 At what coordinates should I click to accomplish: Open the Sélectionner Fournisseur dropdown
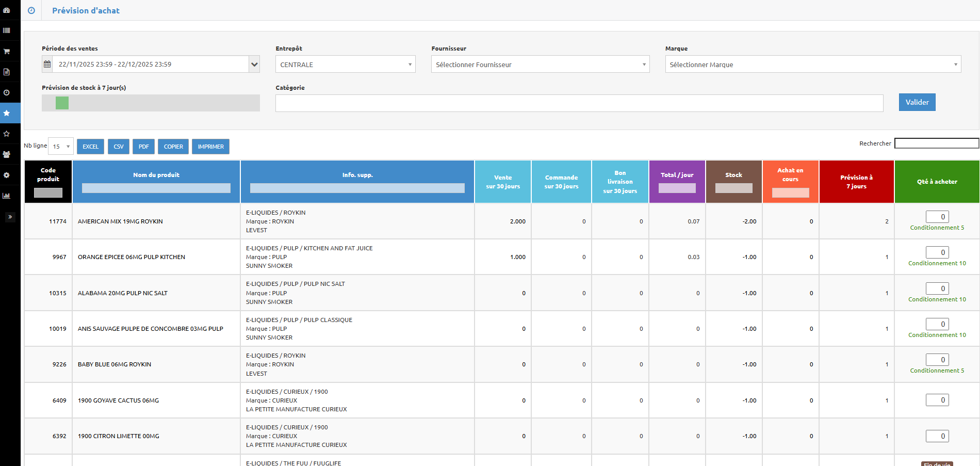pos(540,65)
